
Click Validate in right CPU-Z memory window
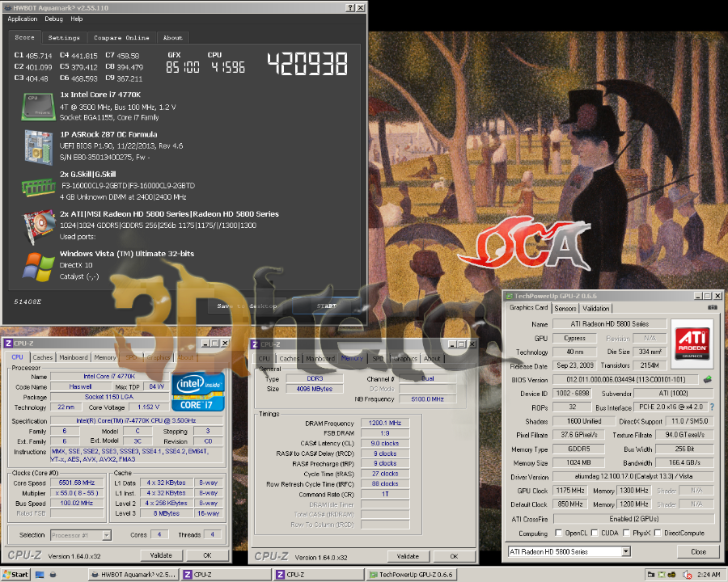click(408, 556)
